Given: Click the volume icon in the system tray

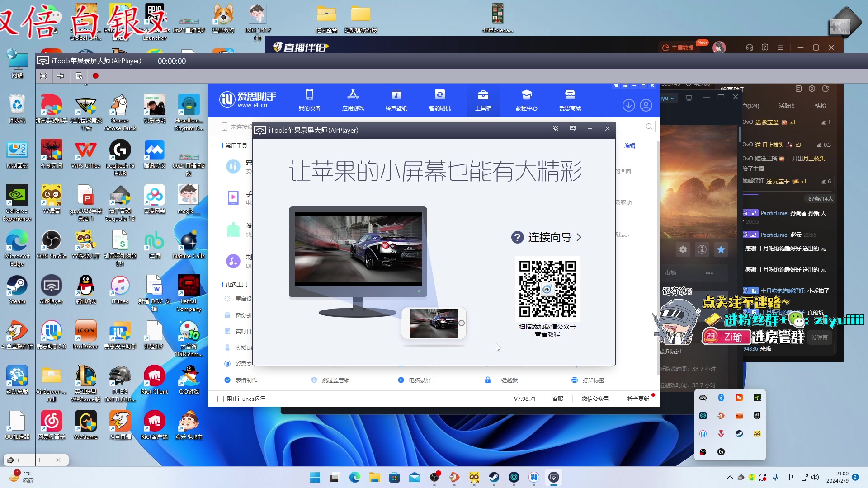Looking at the screenshot, I should (815, 477).
